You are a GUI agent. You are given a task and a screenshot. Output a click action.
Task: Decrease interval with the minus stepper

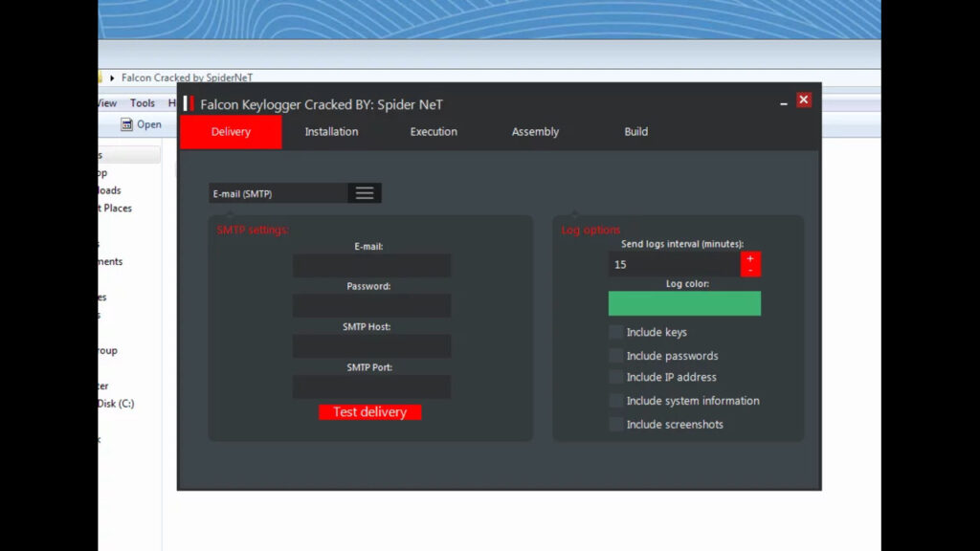(750, 271)
